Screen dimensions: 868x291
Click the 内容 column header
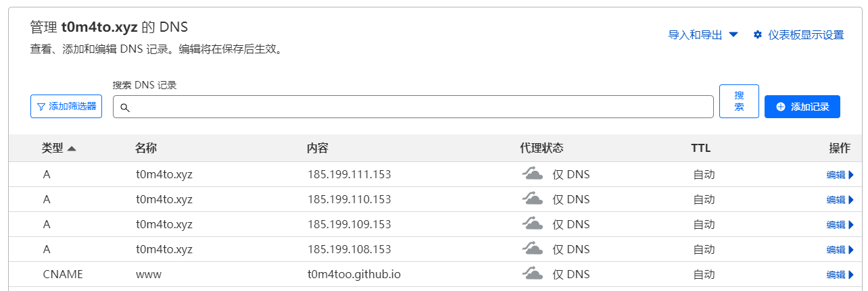tap(317, 149)
